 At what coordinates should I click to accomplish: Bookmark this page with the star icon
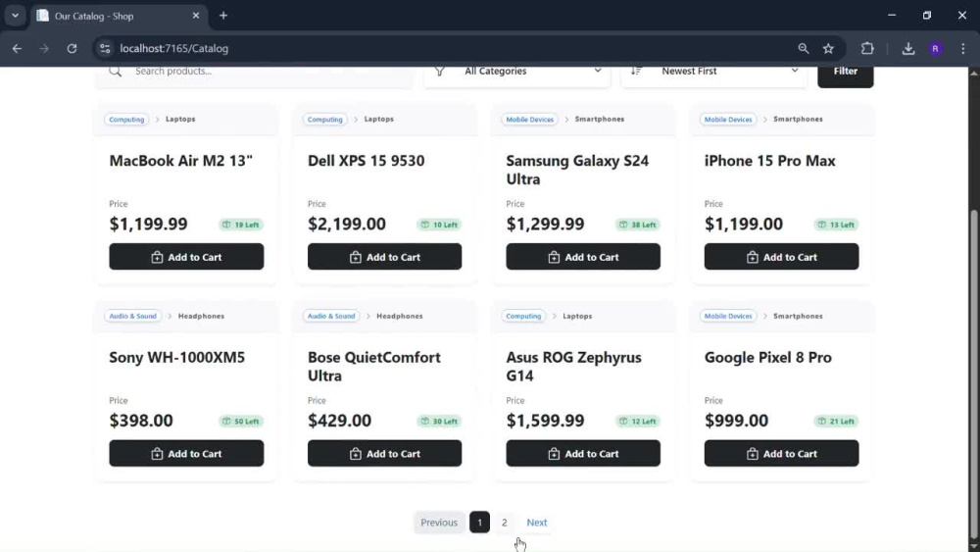tap(828, 48)
